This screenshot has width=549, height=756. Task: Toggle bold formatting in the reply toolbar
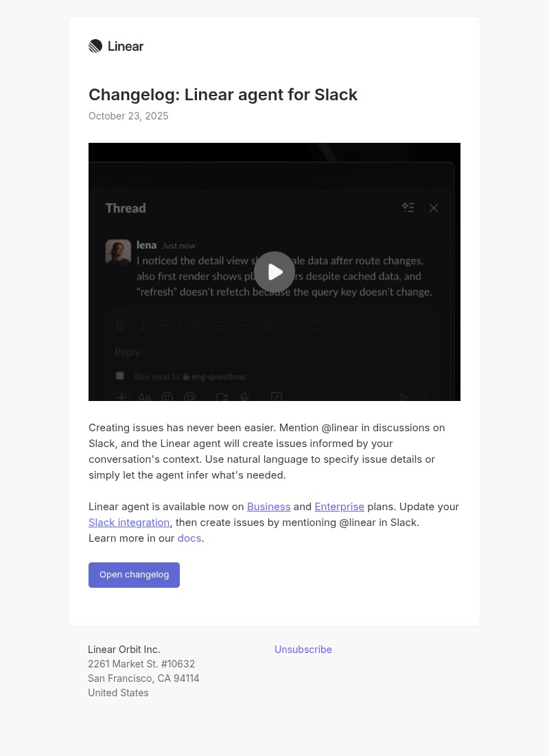tap(120, 325)
